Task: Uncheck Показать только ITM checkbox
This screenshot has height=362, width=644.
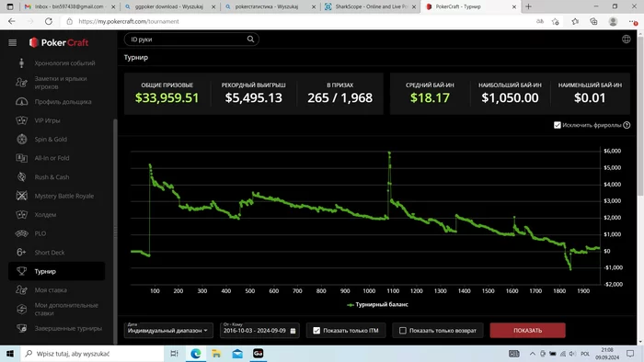Action: point(316,331)
